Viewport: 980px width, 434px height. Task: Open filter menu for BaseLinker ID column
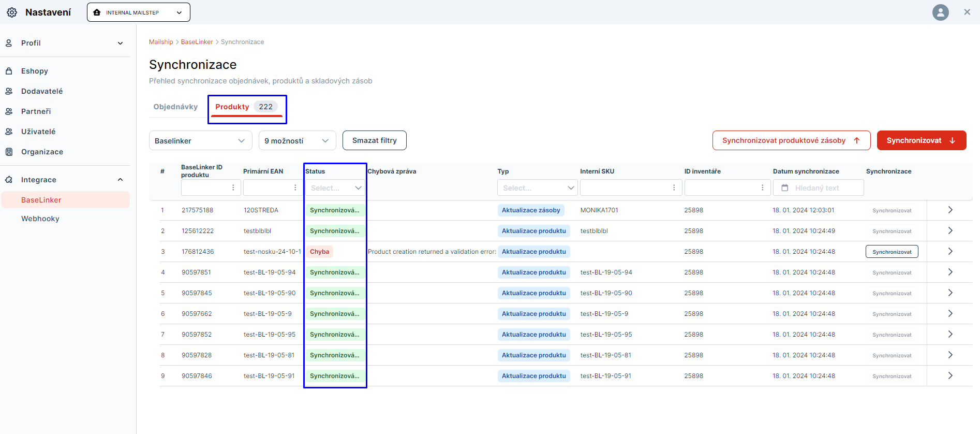click(233, 187)
